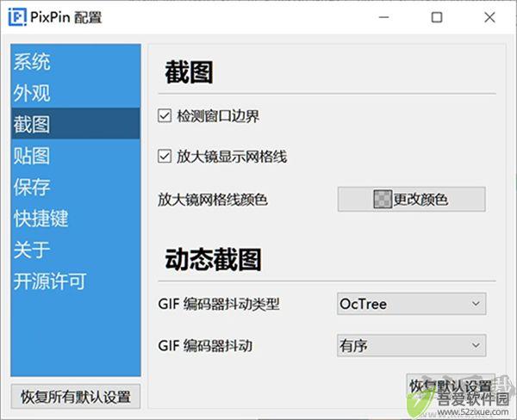Click the GIF 编码器抖动类型 label
The image size is (517, 420).
(219, 304)
